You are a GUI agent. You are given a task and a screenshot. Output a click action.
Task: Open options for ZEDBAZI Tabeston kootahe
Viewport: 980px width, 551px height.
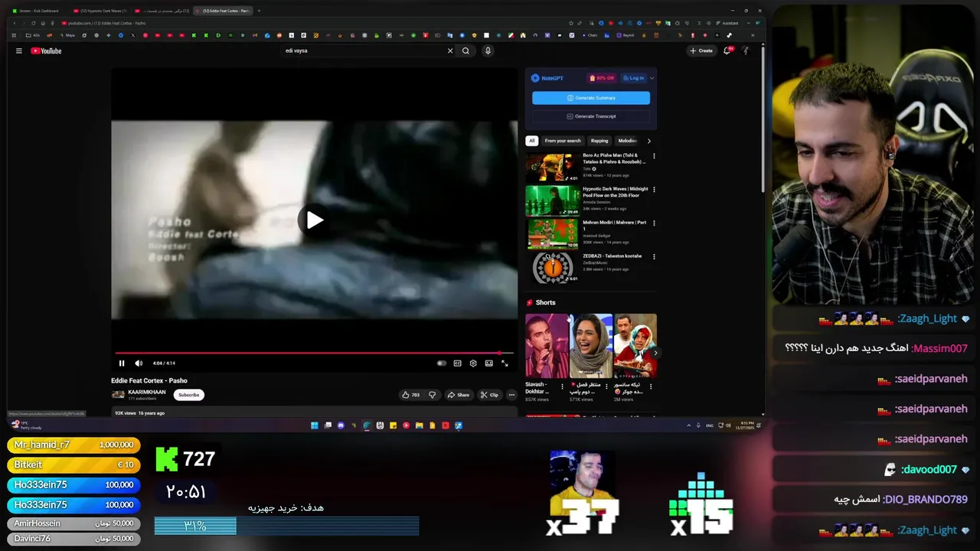654,257
